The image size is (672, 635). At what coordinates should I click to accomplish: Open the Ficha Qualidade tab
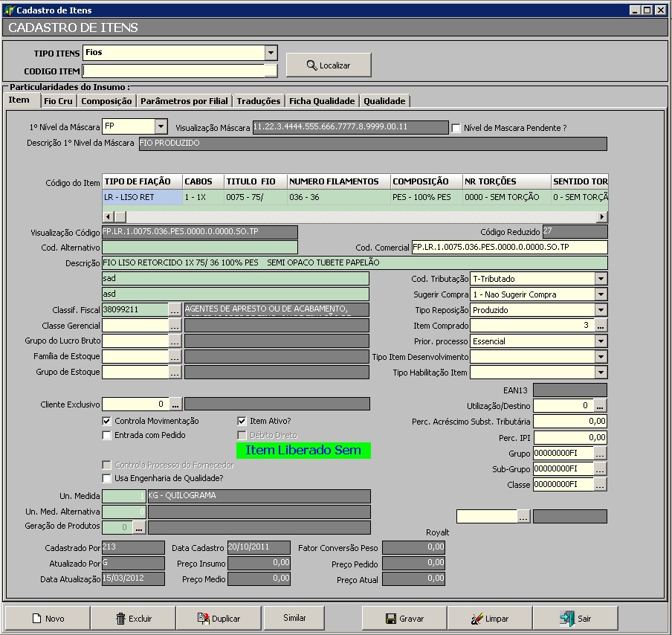(x=321, y=101)
